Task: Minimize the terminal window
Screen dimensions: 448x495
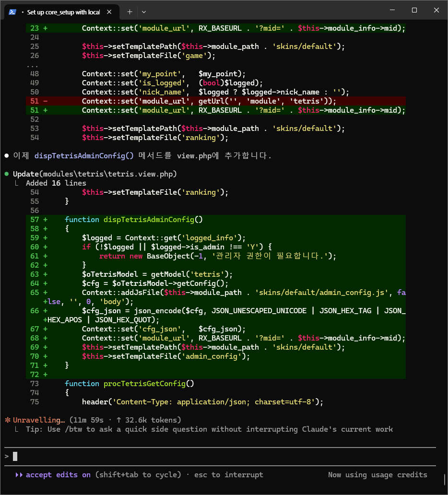Action: pos(392,10)
